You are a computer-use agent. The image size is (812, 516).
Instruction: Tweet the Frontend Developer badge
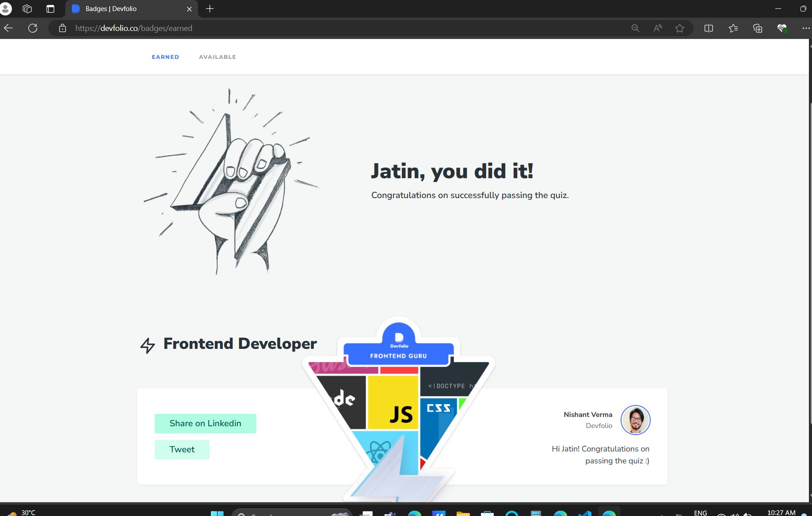pos(182,449)
